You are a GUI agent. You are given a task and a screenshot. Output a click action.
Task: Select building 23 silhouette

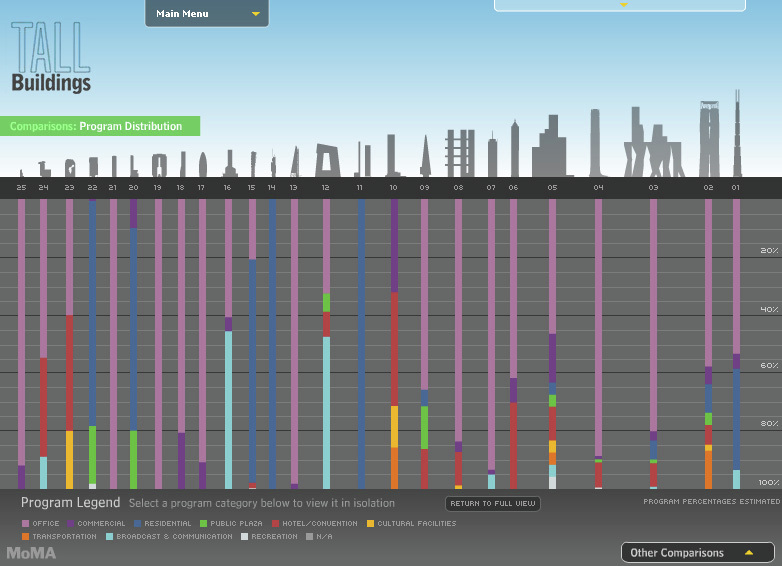[70, 168]
